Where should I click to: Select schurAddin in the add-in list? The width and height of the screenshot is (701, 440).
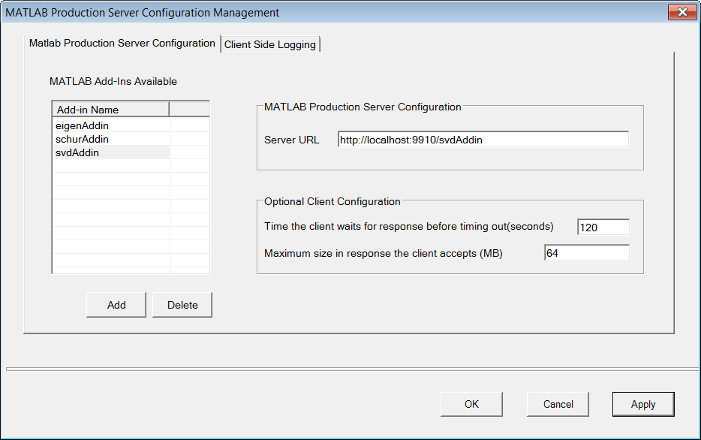point(111,139)
